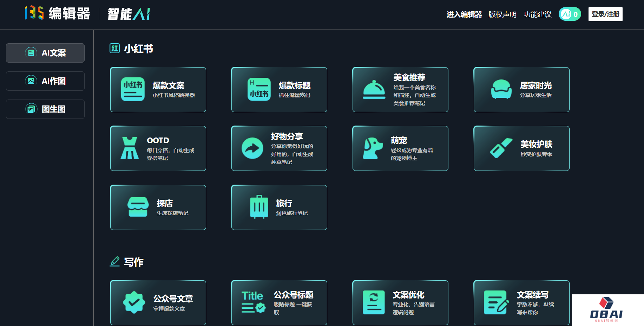The height and width of the screenshot is (326, 644).
Task: Click the AI credits badge showing 0
Action: coord(570,14)
